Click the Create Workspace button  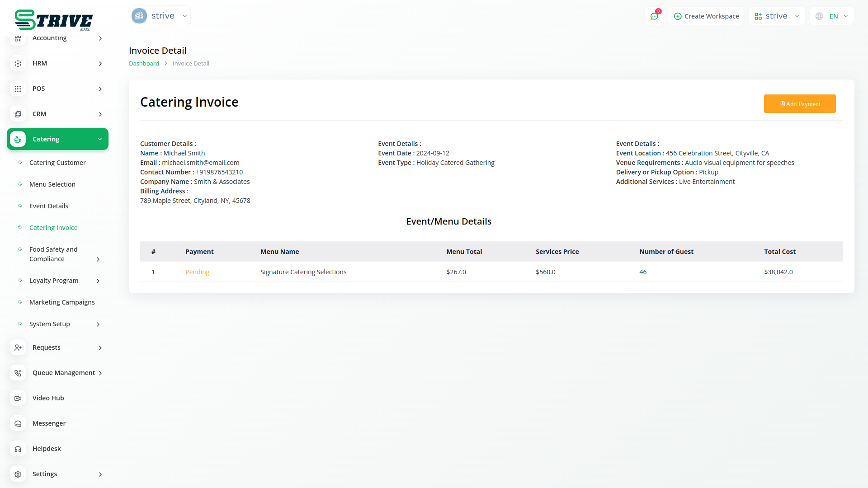click(706, 16)
